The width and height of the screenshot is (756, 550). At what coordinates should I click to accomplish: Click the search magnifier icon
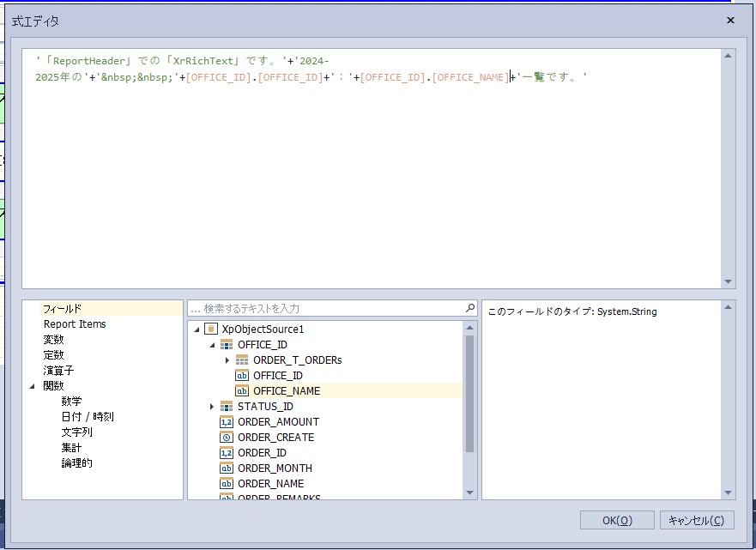click(x=469, y=308)
